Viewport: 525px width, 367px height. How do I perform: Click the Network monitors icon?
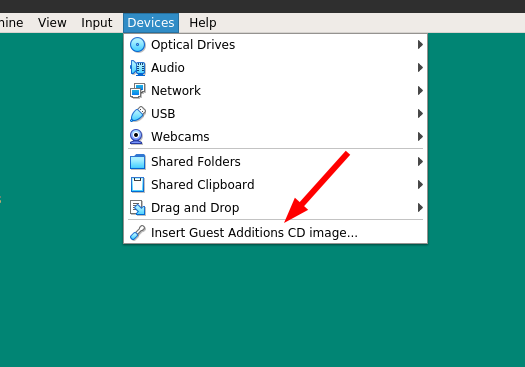pos(137,91)
